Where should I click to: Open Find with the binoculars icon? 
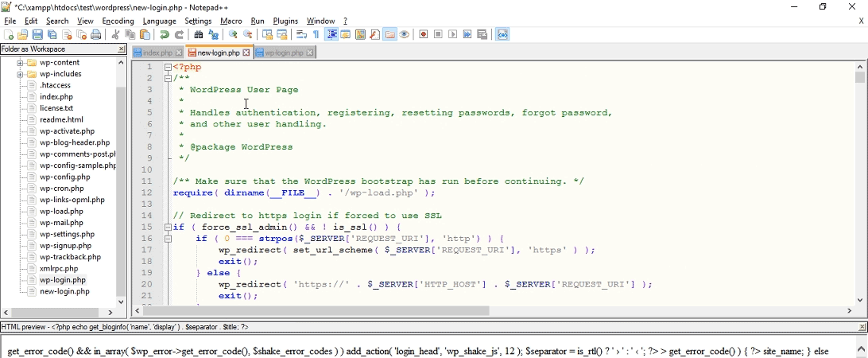pos(199,35)
